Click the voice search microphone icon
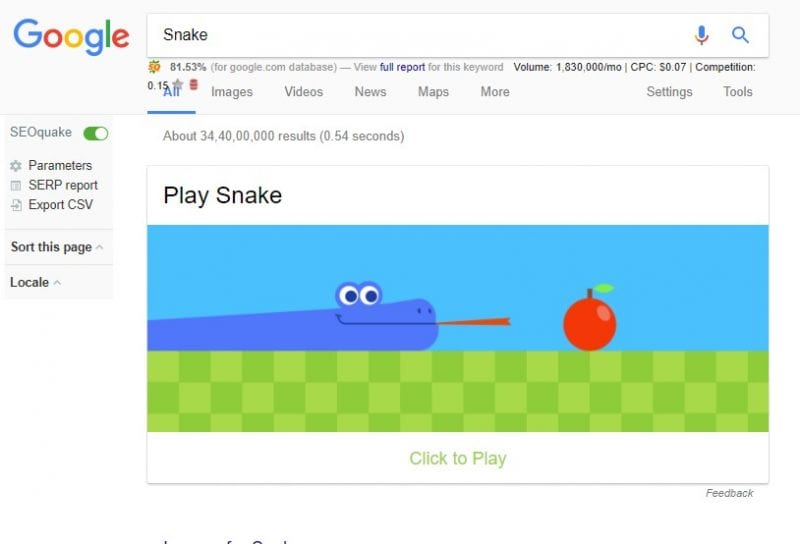The height and width of the screenshot is (544, 800). [x=702, y=35]
